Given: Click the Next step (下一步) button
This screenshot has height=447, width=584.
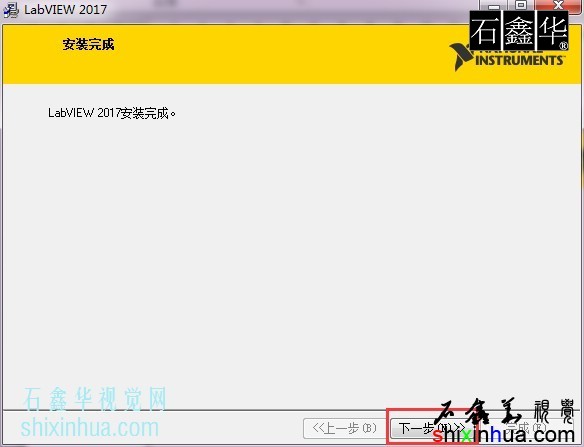Looking at the screenshot, I should [432, 428].
